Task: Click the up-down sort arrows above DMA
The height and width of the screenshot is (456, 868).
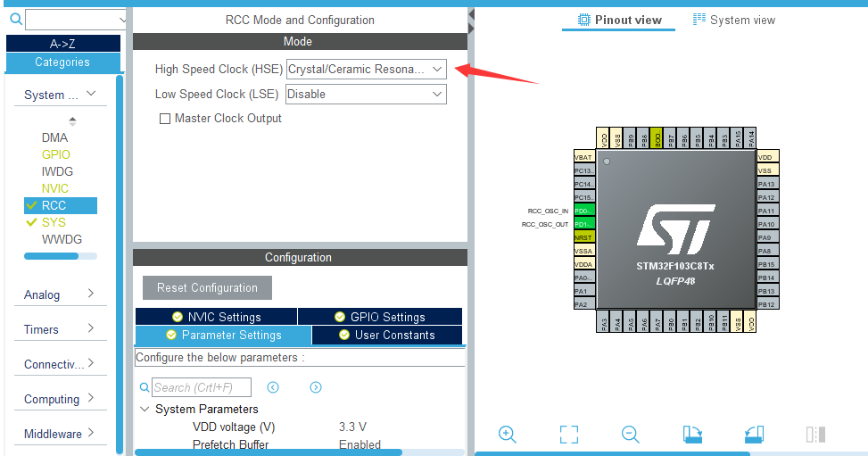Action: click(x=72, y=120)
